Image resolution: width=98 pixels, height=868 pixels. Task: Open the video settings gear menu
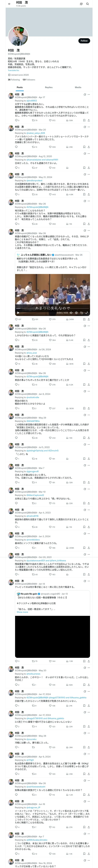(x=76, y=313)
